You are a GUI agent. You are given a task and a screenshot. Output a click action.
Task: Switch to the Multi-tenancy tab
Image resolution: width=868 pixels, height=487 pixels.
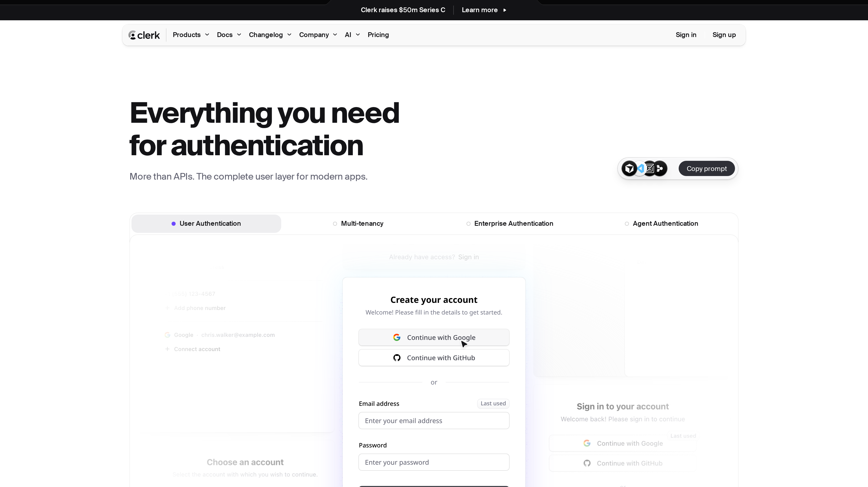(x=358, y=224)
